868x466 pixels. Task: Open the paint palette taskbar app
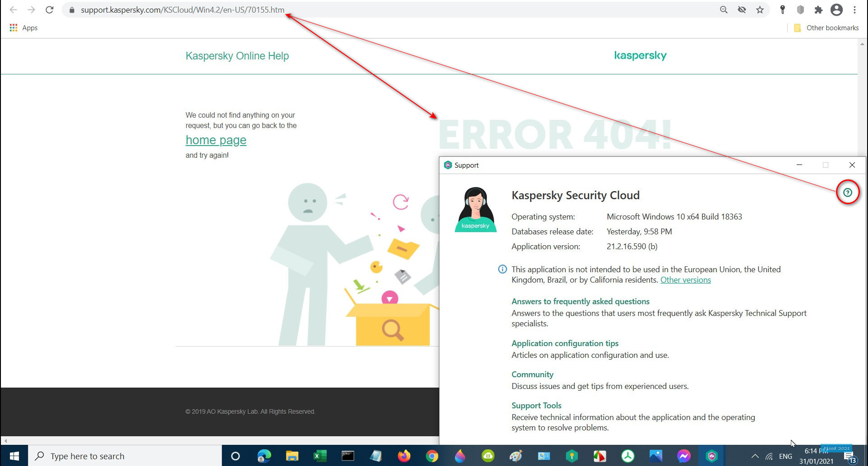516,456
